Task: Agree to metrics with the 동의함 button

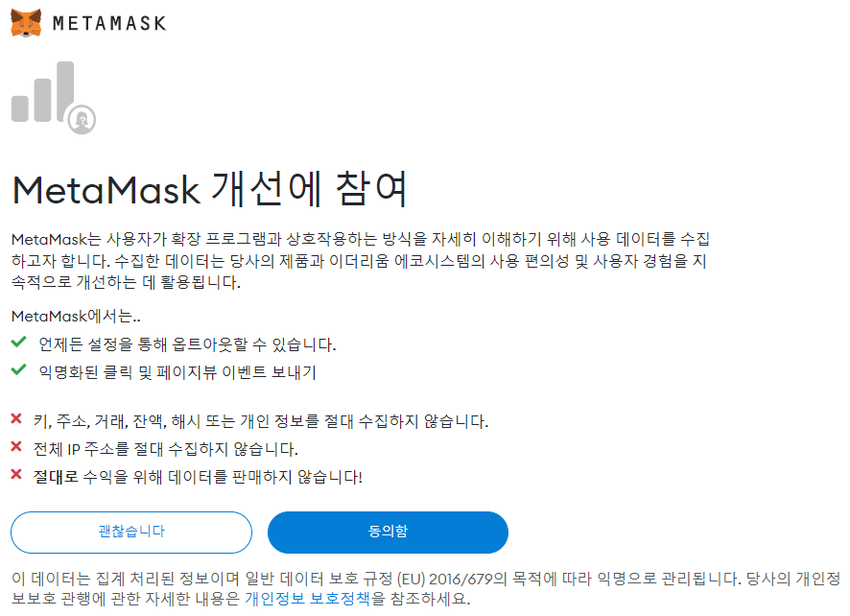Action: pyautogui.click(x=389, y=532)
